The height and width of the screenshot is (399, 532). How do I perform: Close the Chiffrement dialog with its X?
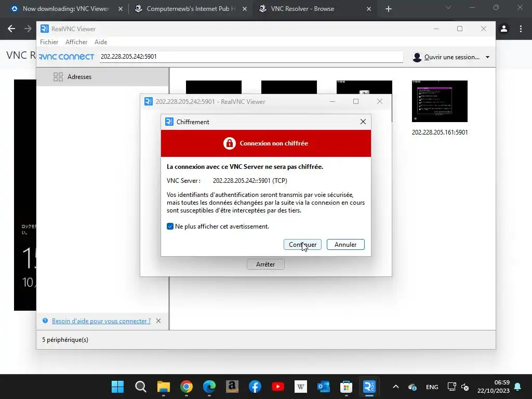click(x=363, y=122)
